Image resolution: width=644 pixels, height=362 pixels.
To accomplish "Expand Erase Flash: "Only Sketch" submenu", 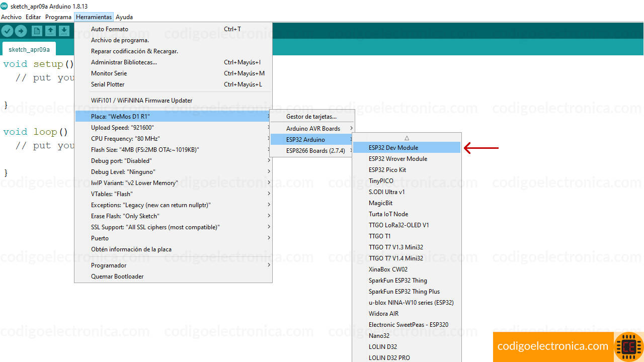I will pyautogui.click(x=173, y=216).
